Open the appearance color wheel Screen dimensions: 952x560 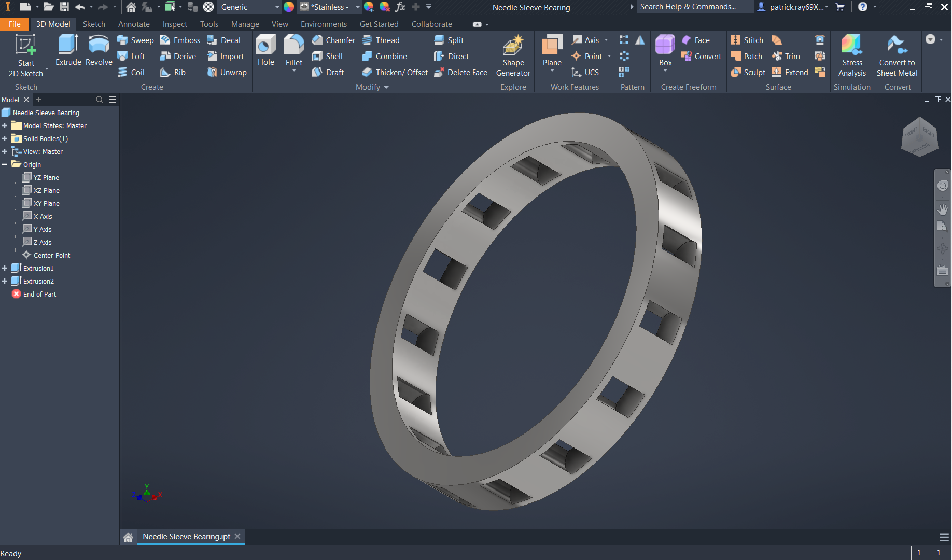click(x=289, y=7)
